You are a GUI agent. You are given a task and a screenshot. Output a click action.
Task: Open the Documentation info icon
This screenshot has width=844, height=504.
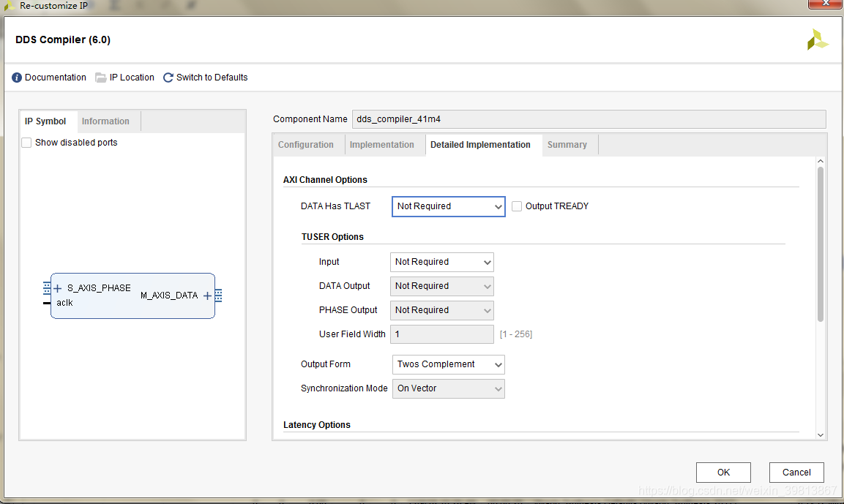point(17,78)
